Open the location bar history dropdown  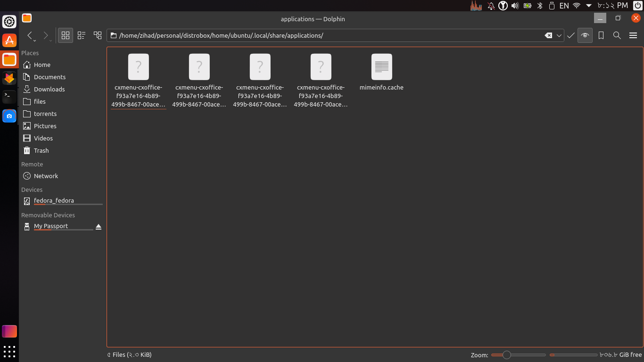(x=559, y=35)
